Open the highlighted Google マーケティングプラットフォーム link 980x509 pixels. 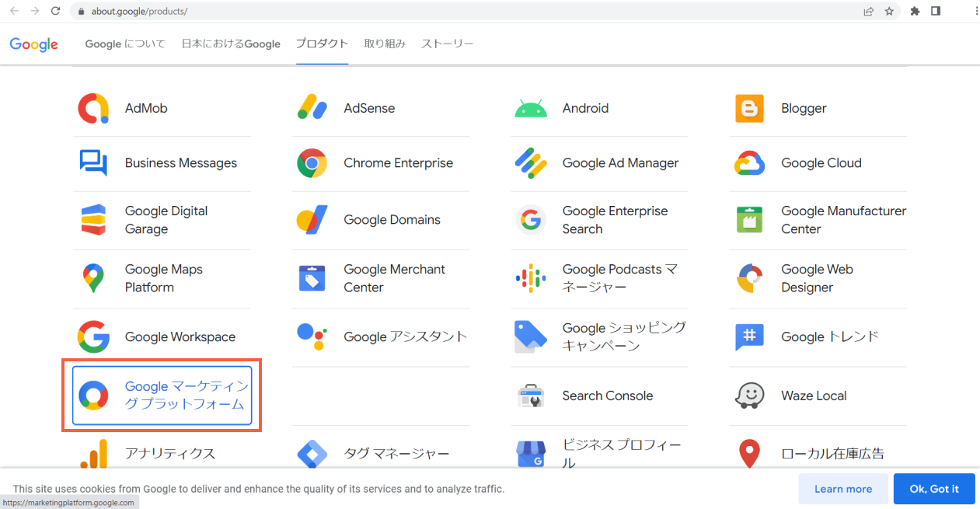click(162, 395)
